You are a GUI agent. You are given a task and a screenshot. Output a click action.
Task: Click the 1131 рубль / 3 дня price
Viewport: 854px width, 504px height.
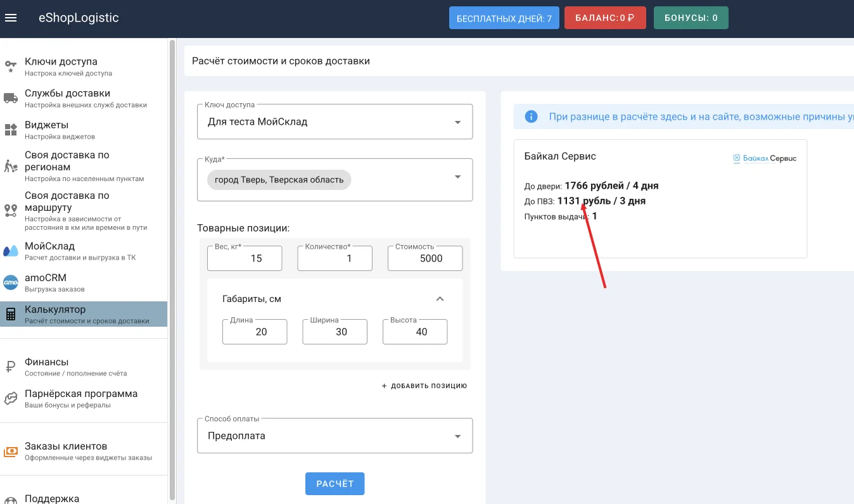coord(601,201)
